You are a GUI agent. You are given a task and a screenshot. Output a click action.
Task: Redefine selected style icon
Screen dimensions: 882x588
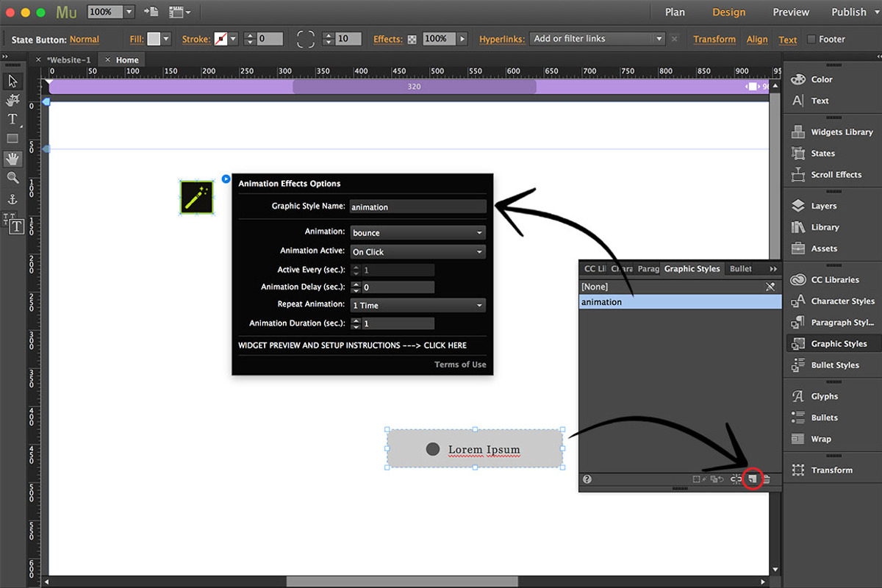[717, 479]
